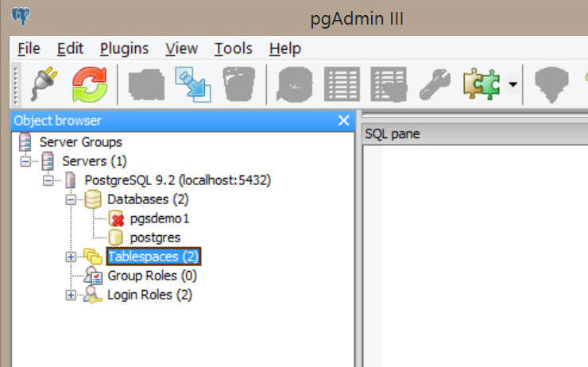Click the Servers (1) stack icon

(x=48, y=161)
